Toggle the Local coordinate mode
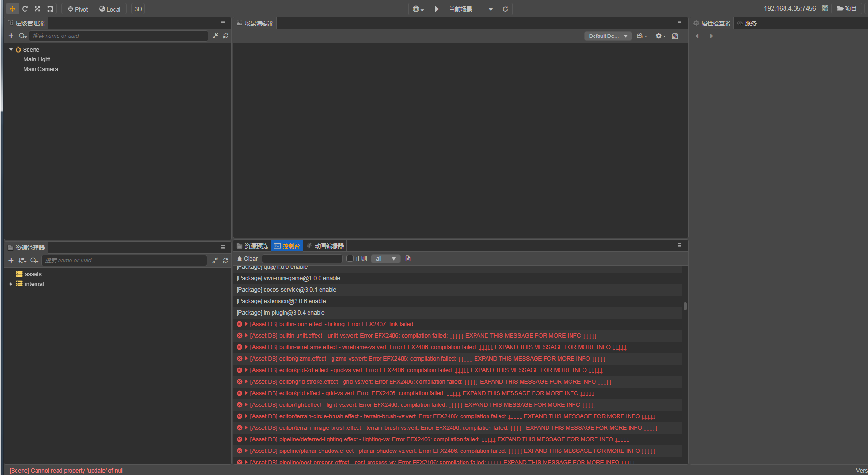Viewport: 868px width, 475px height. 110,9
